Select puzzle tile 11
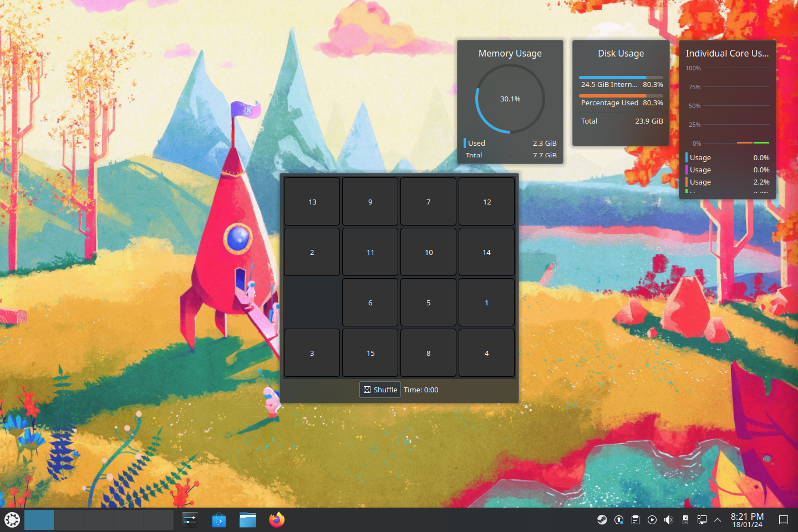This screenshot has width=798, height=532. [x=370, y=252]
